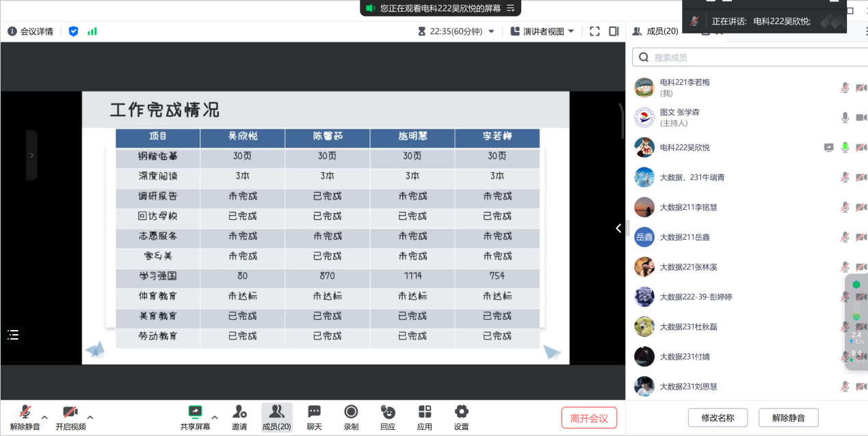
Task: Click the 共享屏幕 share screen icon
Action: coord(195,412)
